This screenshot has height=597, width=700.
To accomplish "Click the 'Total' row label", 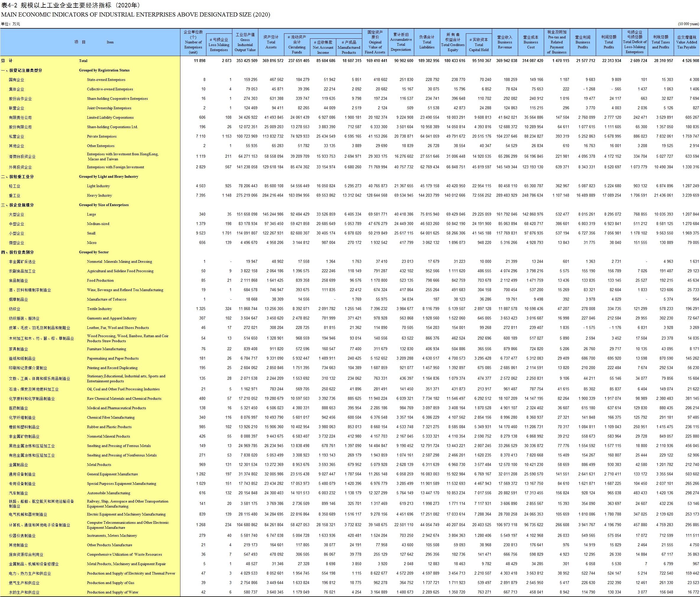I will click(x=83, y=61).
